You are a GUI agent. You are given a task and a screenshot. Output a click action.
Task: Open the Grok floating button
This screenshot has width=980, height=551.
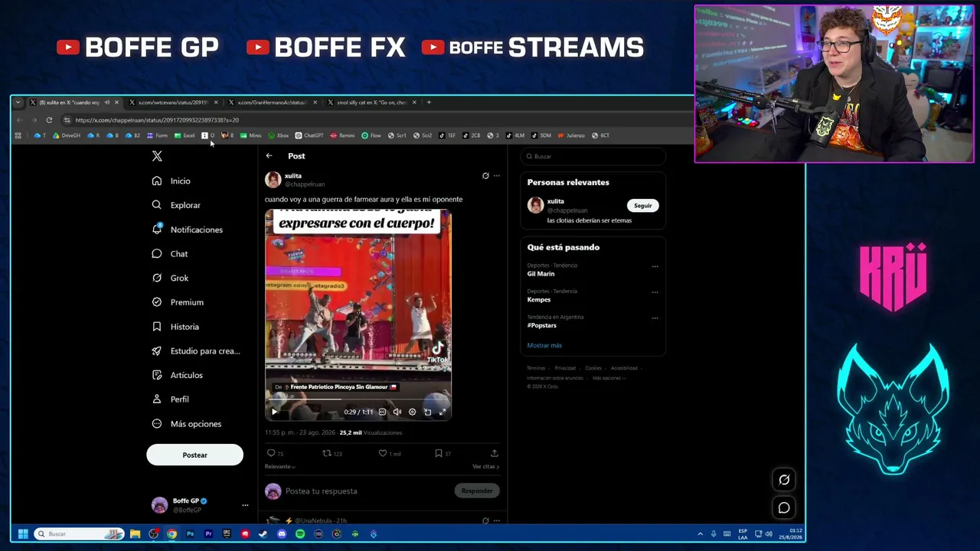point(784,480)
